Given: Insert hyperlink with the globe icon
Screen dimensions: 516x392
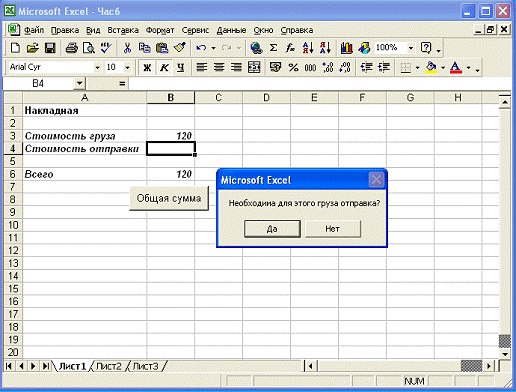Looking at the screenshot, I should pyautogui.click(x=256, y=48).
